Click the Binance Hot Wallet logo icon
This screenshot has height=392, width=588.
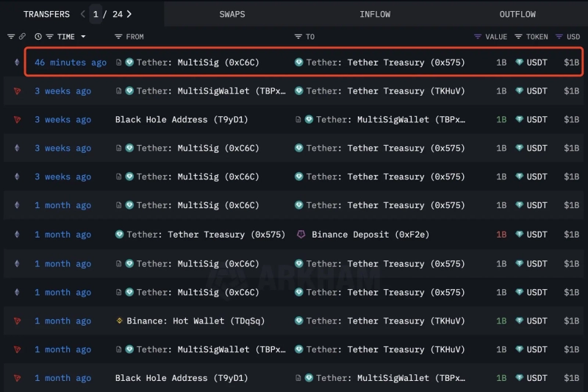coord(120,321)
